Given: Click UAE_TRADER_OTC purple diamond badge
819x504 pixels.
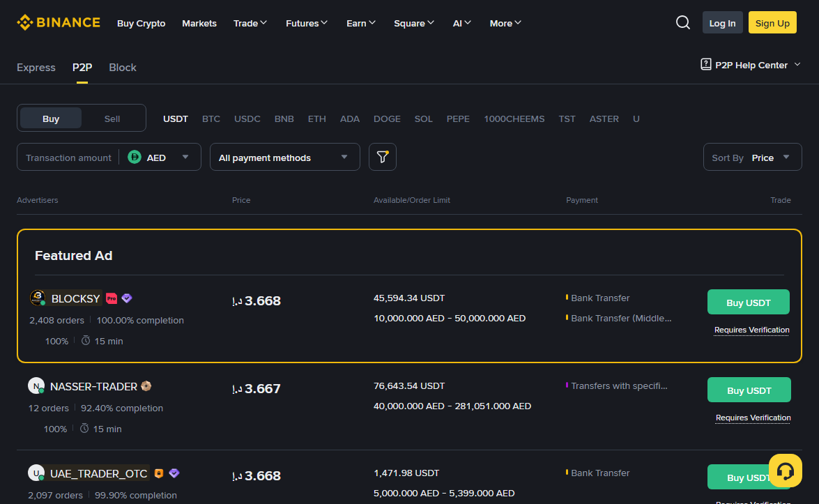Looking at the screenshot, I should tap(174, 473).
